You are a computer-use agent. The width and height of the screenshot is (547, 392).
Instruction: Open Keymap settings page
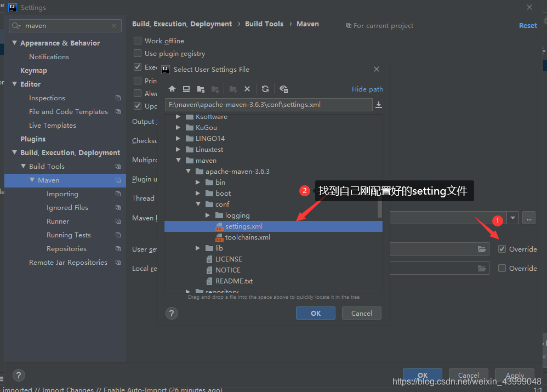tap(33, 71)
